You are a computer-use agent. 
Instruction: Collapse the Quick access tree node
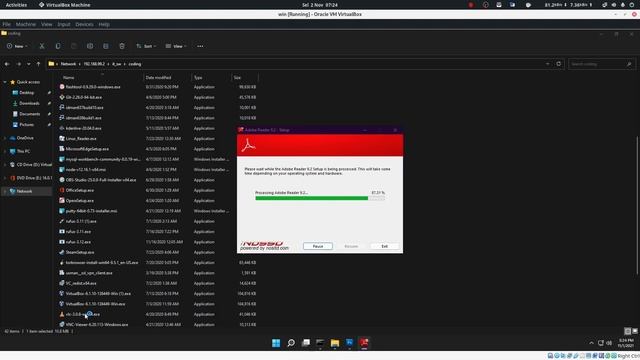tap(5, 82)
